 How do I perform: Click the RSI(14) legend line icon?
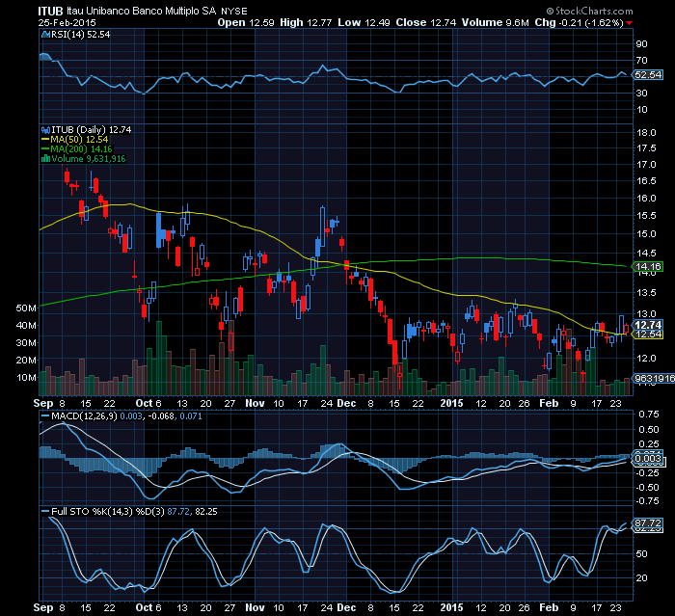point(45,35)
